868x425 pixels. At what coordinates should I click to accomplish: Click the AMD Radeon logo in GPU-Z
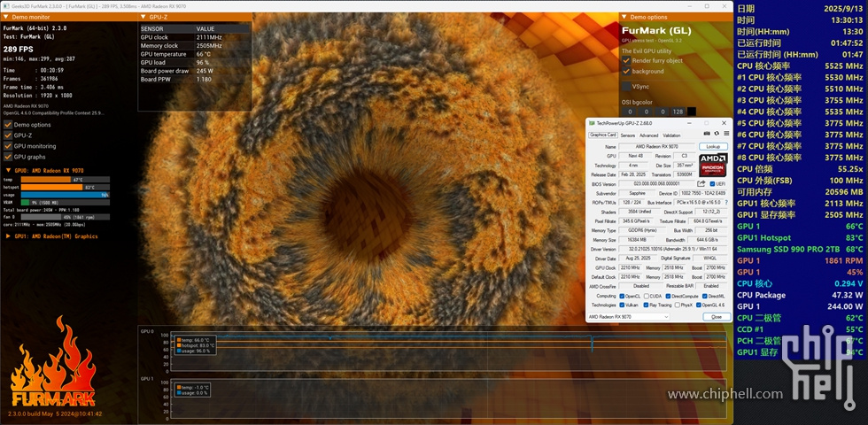tap(714, 165)
